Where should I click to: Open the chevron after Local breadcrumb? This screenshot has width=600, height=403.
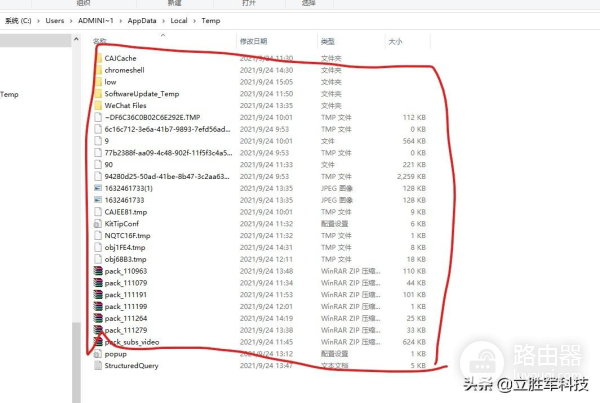(194, 21)
